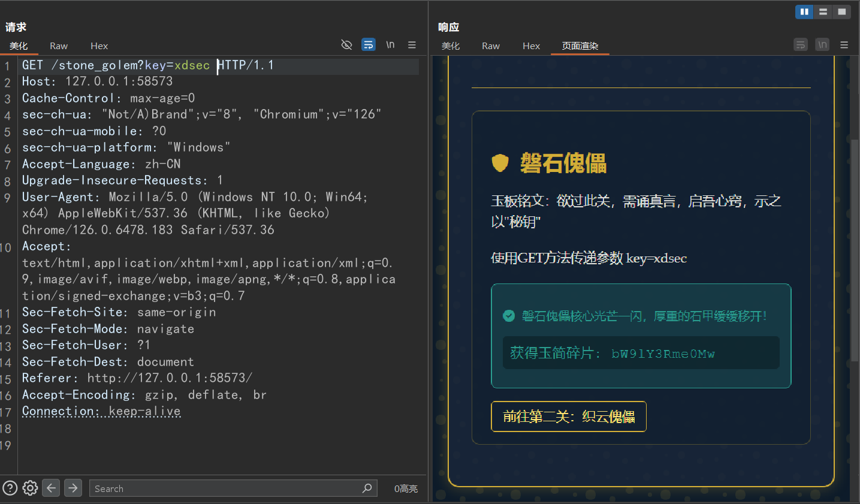This screenshot has width=860, height=504.
Task: Toggle the hidden characters eye icon in request panel
Action: [x=346, y=44]
